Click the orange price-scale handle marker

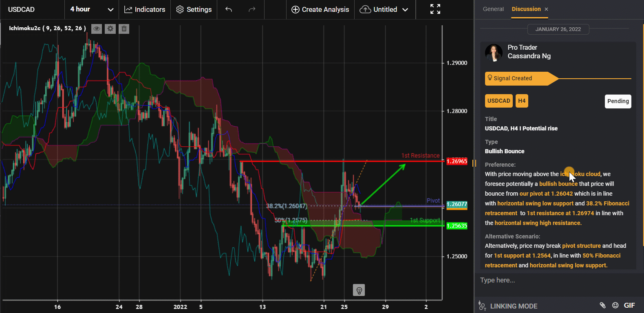(x=474, y=163)
